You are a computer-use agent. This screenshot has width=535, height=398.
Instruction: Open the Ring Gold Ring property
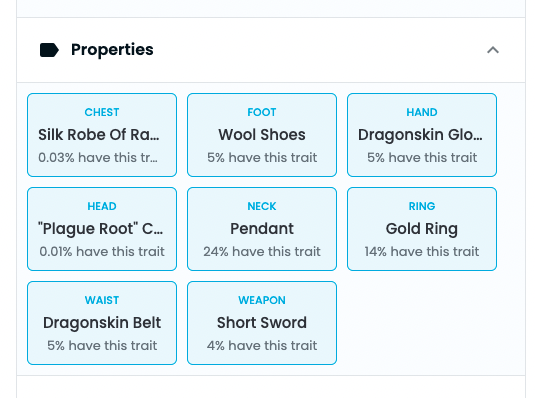(x=422, y=229)
